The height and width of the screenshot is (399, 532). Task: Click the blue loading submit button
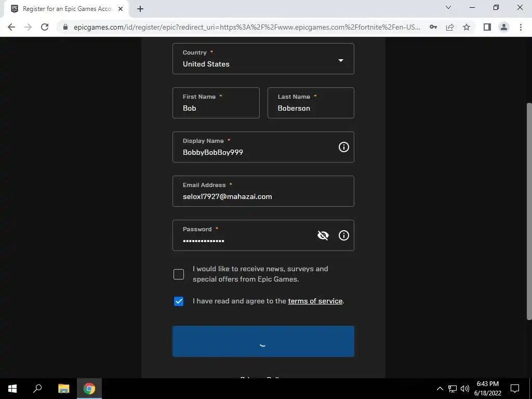[x=263, y=341]
